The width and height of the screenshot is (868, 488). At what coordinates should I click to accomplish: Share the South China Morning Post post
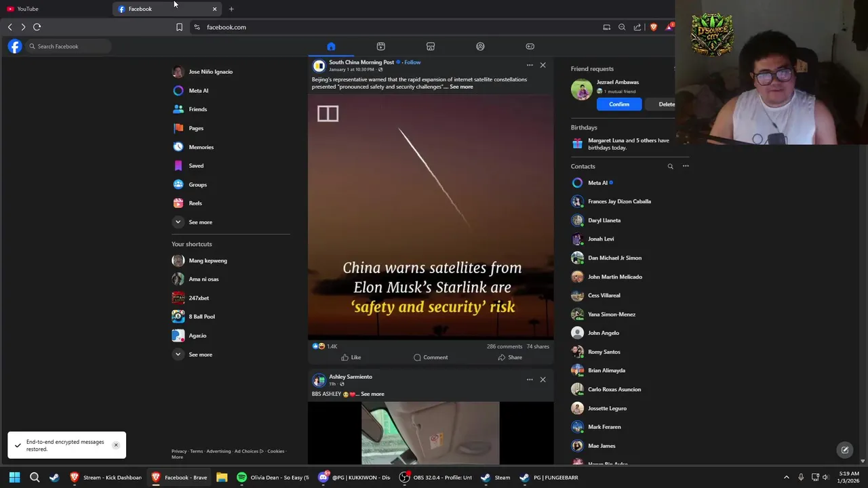510,357
